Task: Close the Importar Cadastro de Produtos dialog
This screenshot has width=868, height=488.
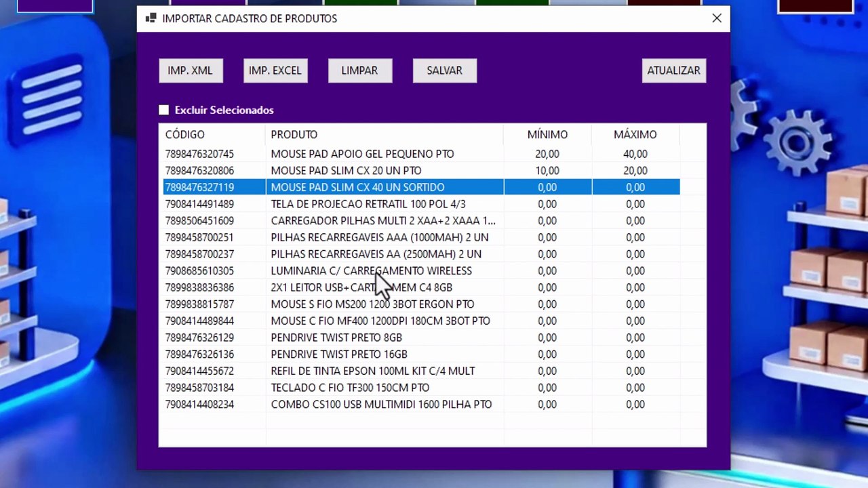Action: pos(717,18)
